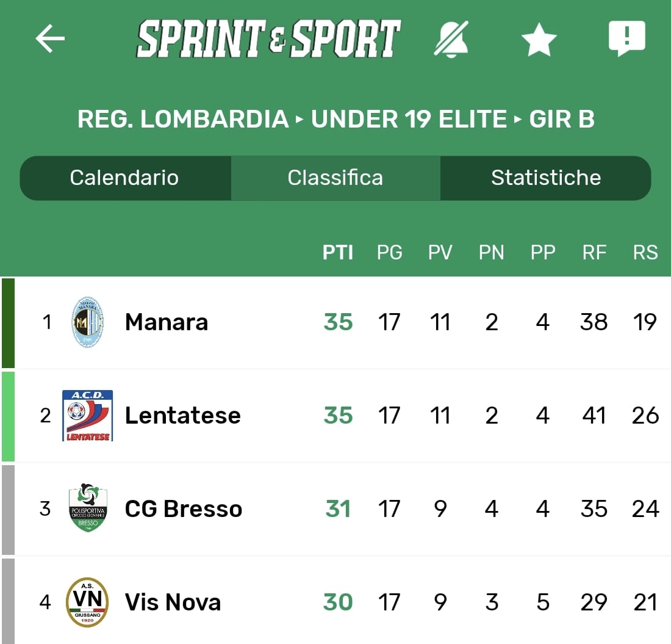Screen dimensions: 671x644
Task: Open CG Bresso team page
Action: point(184,509)
